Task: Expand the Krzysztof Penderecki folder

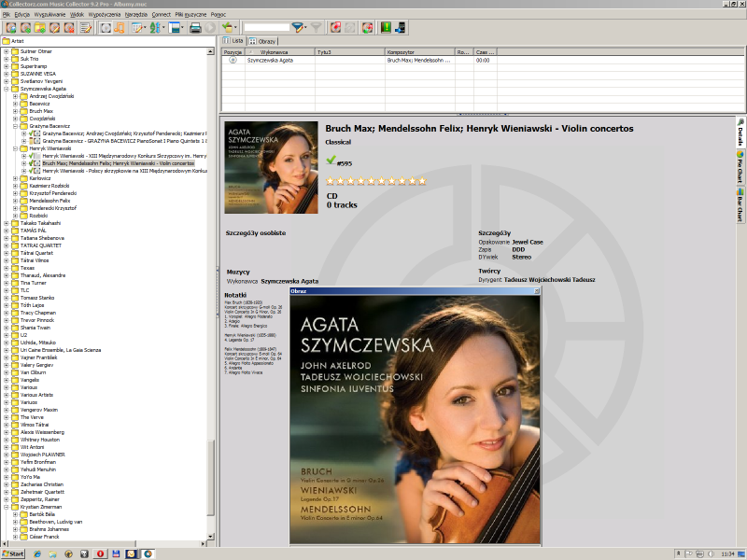Action: tap(15, 193)
